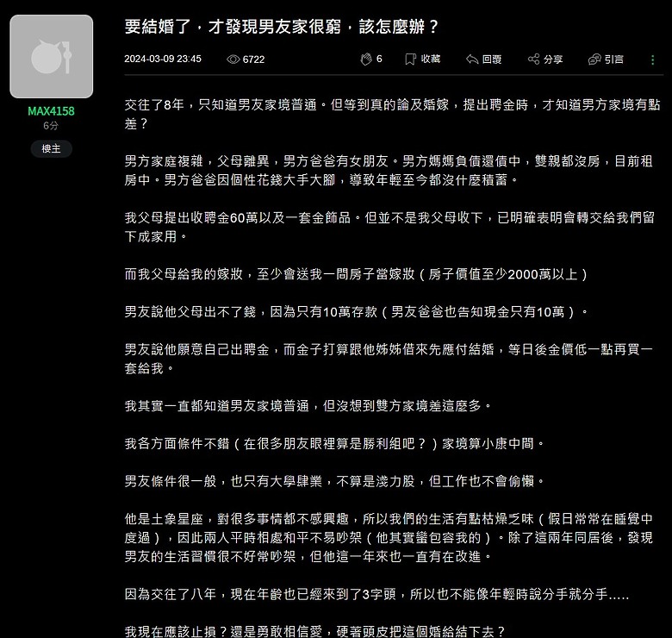Click the user score 6分
Screen dimensions: 672x638
tap(51, 126)
